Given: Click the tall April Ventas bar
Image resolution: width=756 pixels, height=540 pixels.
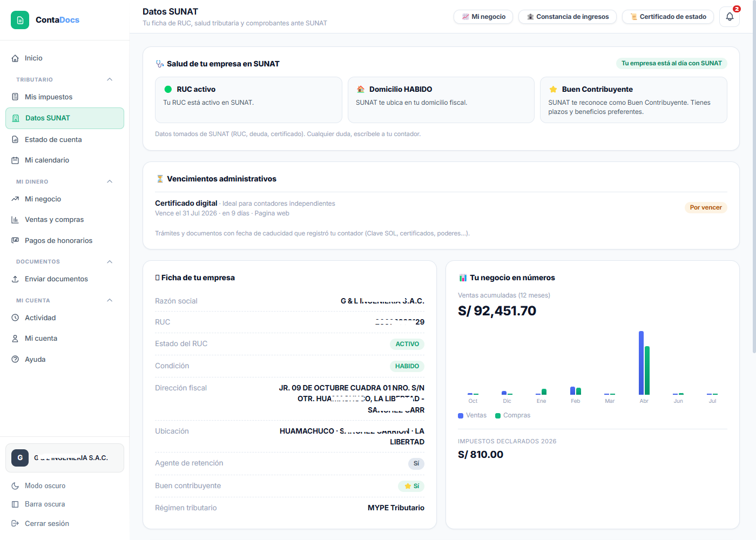Looking at the screenshot, I should [x=641, y=363].
